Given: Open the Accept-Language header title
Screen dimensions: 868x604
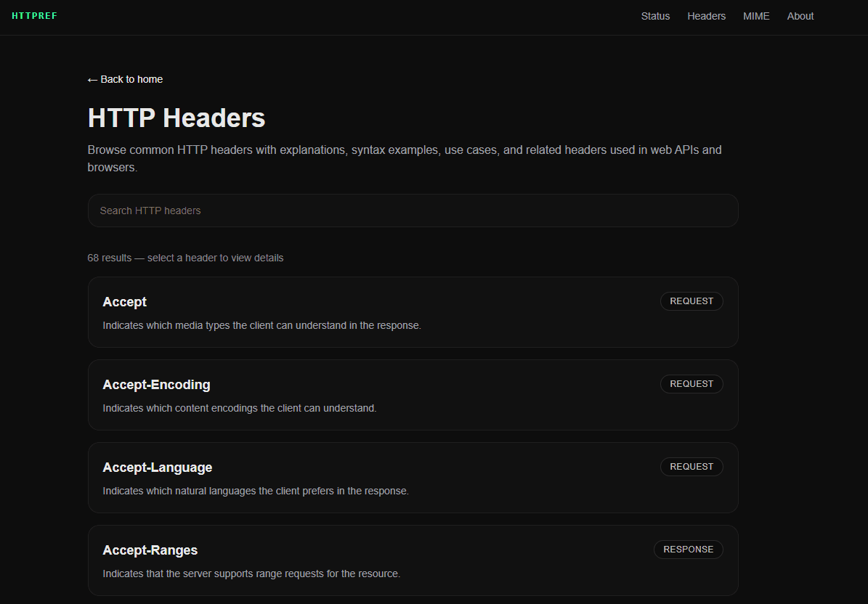Looking at the screenshot, I should point(157,468).
